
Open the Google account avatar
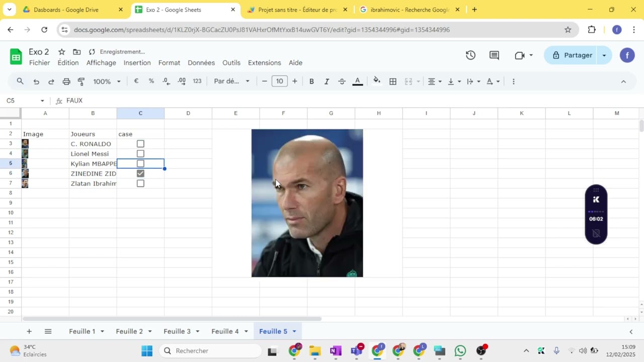627,55
